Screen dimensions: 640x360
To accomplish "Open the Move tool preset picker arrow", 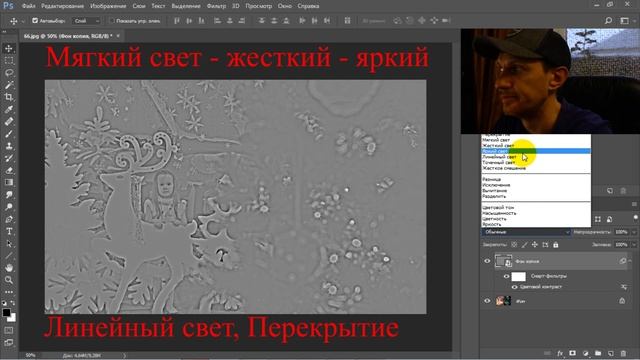I will tap(23, 20).
